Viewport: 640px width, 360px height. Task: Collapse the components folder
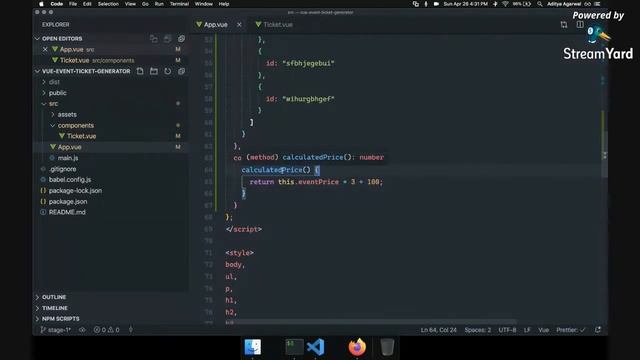(x=76, y=125)
